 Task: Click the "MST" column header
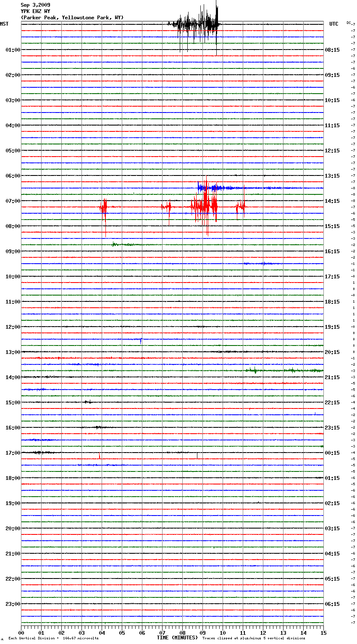(4, 24)
